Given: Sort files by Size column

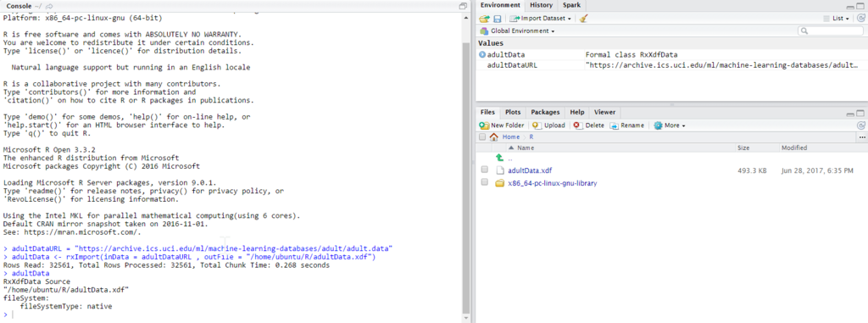Looking at the screenshot, I should tap(743, 148).
